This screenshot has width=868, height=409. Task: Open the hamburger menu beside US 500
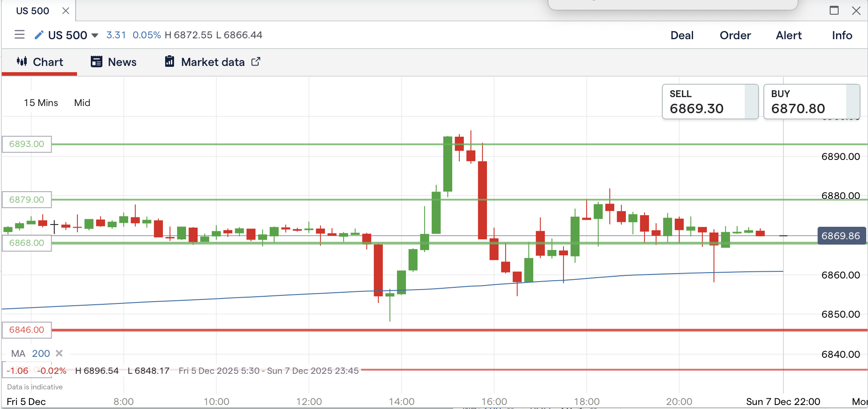click(x=19, y=35)
